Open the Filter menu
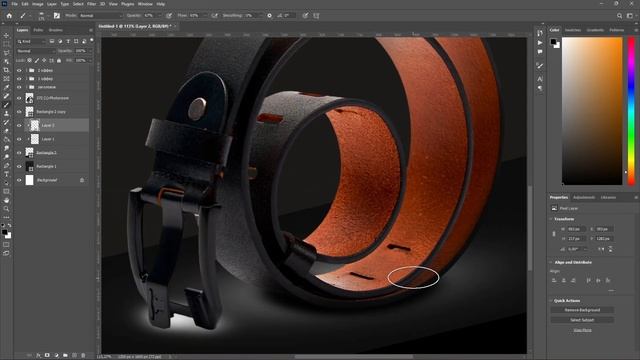640x360 pixels. [x=91, y=4]
